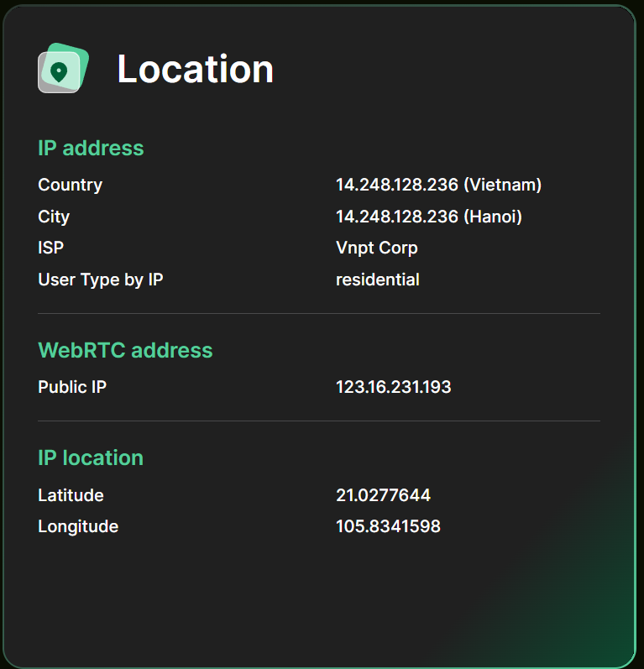Select the WebRTC IP 123.16.231.193

point(393,387)
